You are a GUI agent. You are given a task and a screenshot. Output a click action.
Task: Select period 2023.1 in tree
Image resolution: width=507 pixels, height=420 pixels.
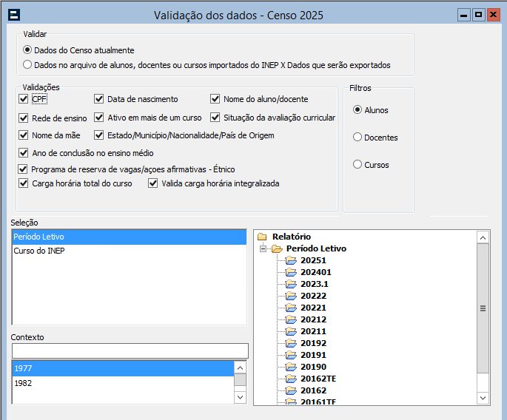tap(315, 284)
